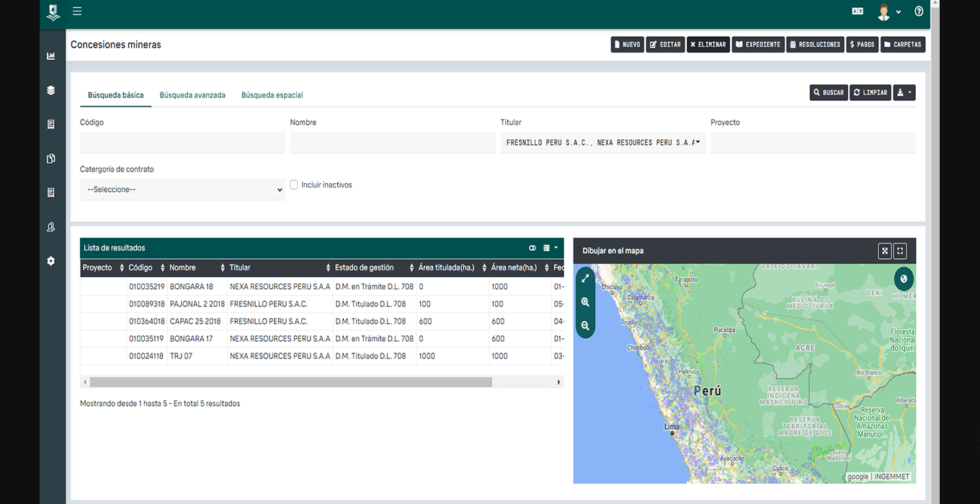
Task: Open the chart dashboard icon in sidebar
Action: point(50,56)
